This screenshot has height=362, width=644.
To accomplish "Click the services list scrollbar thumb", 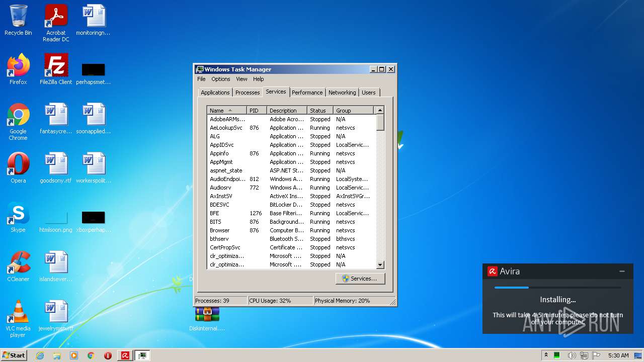I will tap(380, 122).
